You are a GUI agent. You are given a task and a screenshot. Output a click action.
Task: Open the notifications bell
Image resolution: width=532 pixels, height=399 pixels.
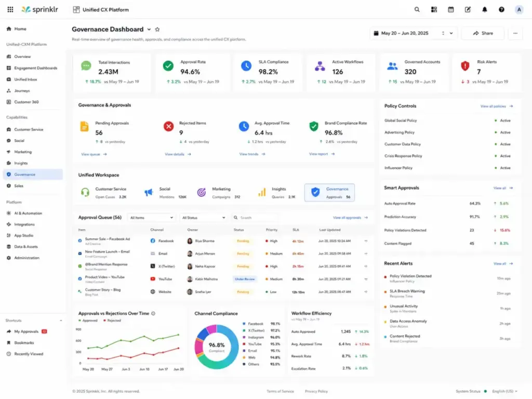485,9
